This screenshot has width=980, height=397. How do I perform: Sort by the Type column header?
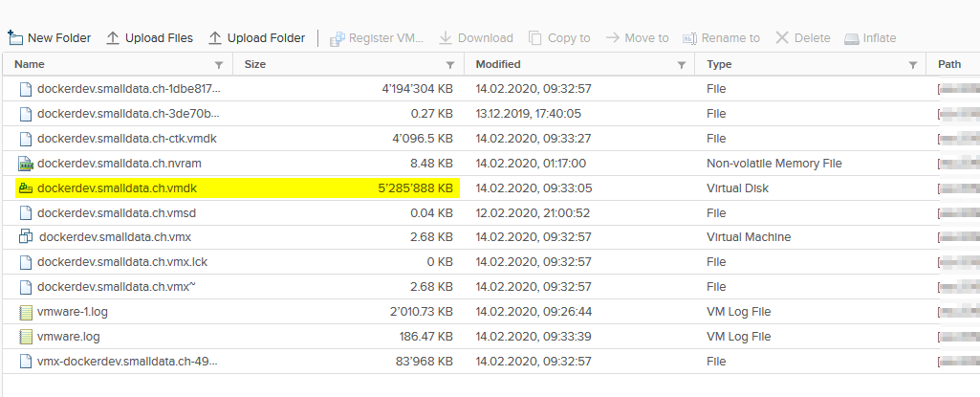[x=719, y=64]
